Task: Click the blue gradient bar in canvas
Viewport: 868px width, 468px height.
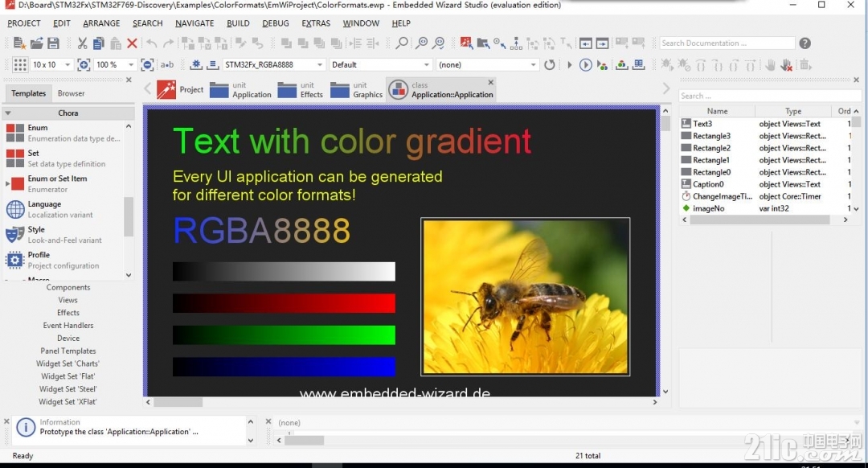Action: click(x=284, y=367)
